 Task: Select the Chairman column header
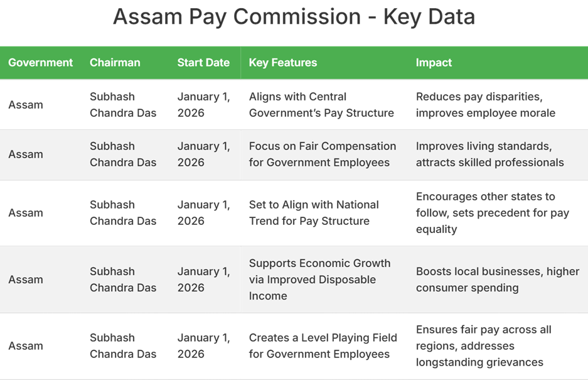(115, 63)
